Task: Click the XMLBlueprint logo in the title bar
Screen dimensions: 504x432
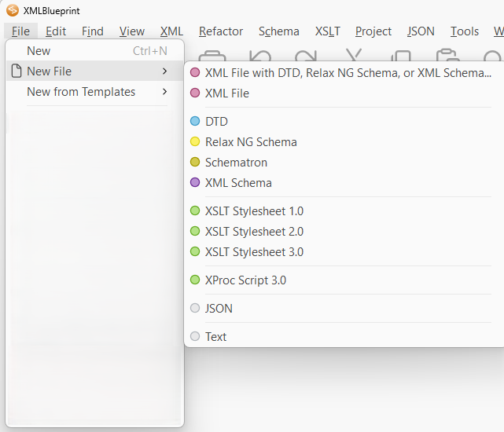Action: pos(12,10)
